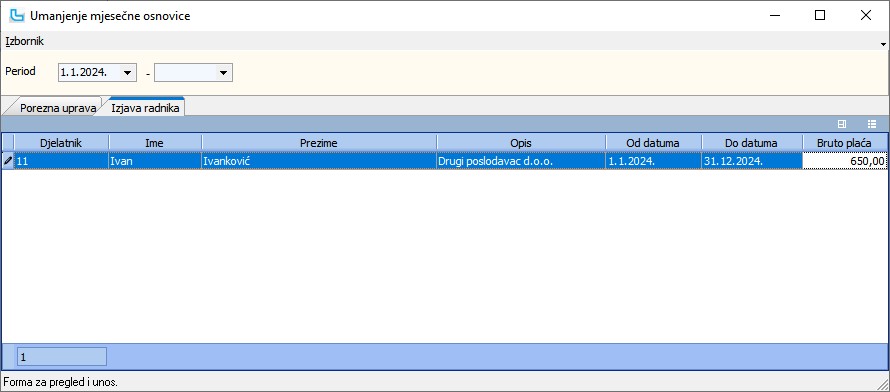Click the Prezime column header

(x=319, y=143)
